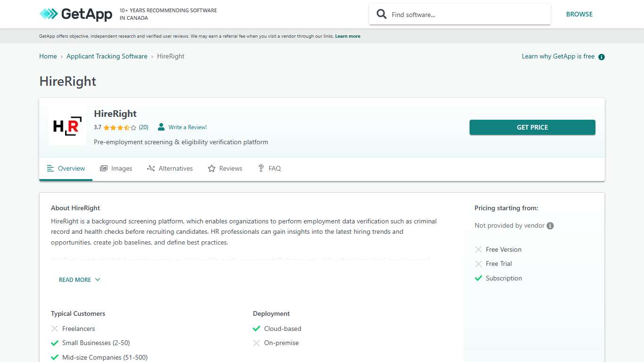Click the Find software search field
This screenshot has width=644, height=362.
tap(467, 15)
